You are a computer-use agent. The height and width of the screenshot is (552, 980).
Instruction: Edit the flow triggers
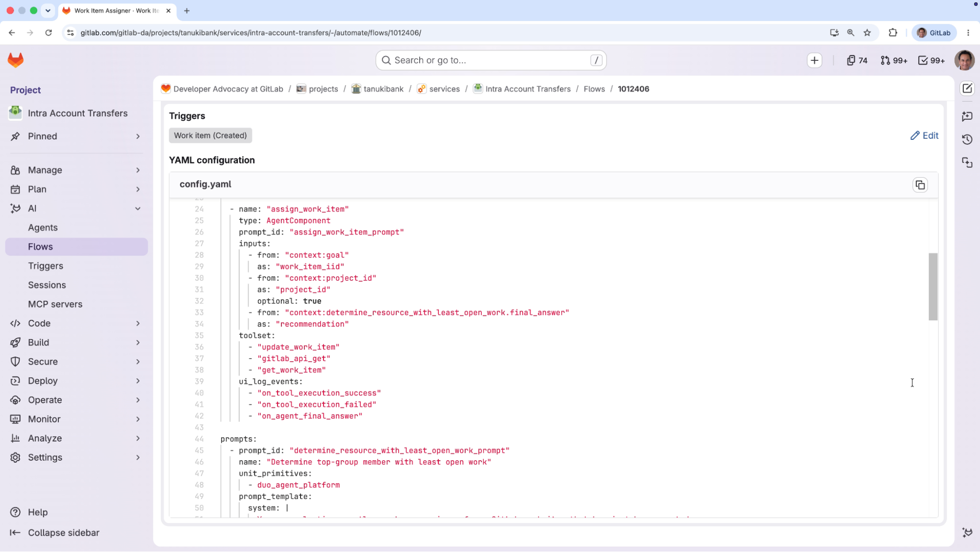coord(924,136)
